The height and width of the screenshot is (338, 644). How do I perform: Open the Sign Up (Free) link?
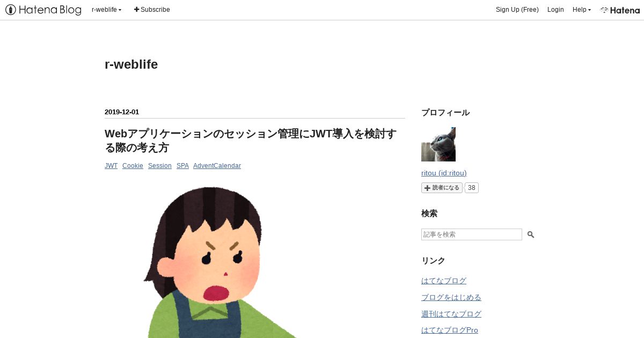coord(517,10)
